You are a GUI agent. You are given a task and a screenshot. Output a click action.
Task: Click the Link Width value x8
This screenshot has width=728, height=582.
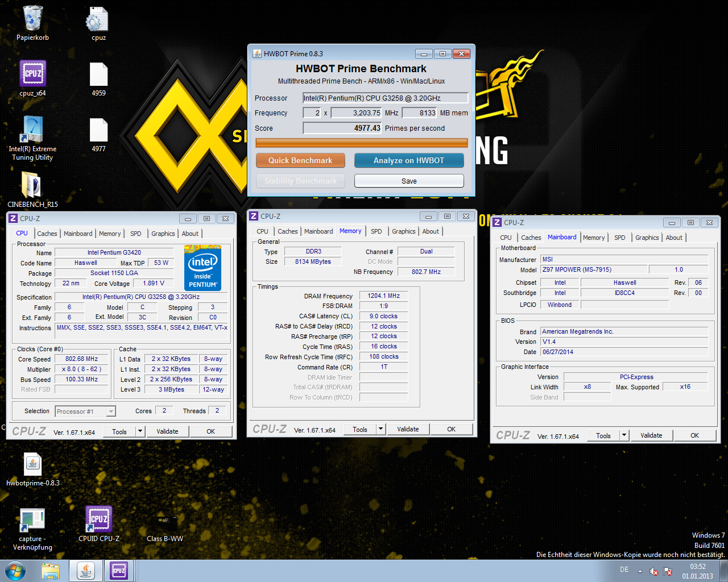point(587,386)
